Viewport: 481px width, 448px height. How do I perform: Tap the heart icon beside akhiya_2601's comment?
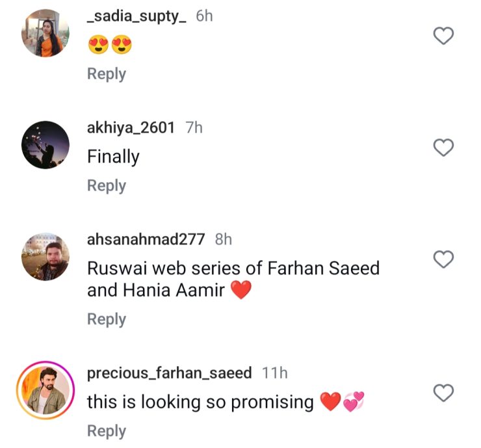tap(443, 148)
